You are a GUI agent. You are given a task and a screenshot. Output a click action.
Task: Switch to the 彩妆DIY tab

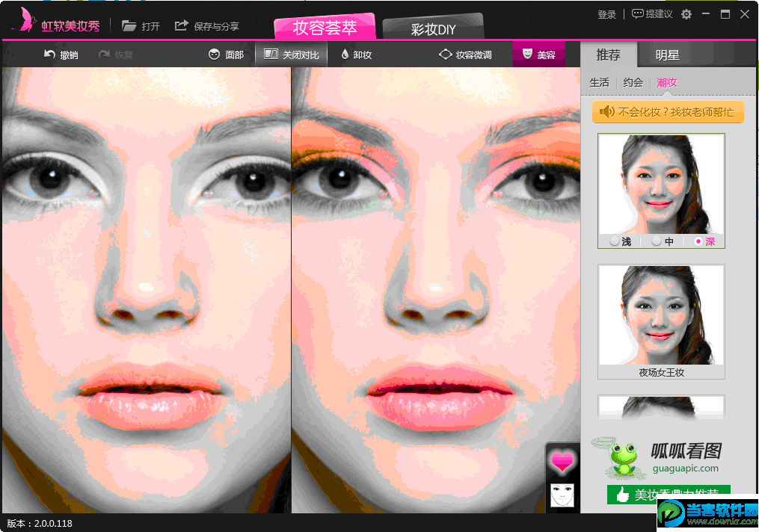(433, 30)
